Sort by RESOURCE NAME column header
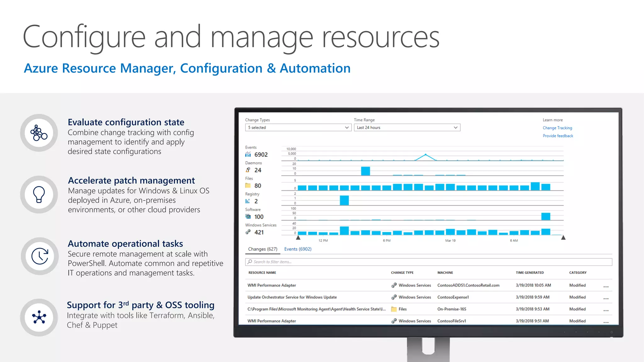The image size is (644, 362). point(262,273)
